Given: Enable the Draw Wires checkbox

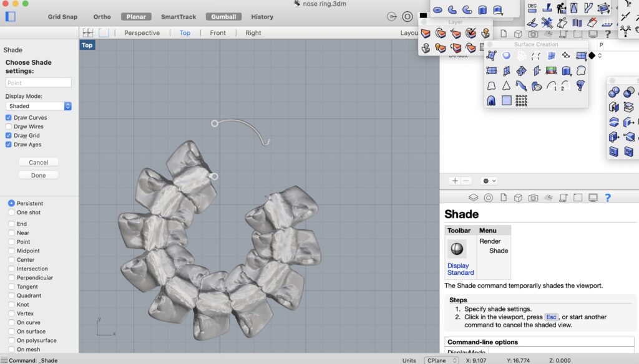Looking at the screenshot, I should [9, 127].
